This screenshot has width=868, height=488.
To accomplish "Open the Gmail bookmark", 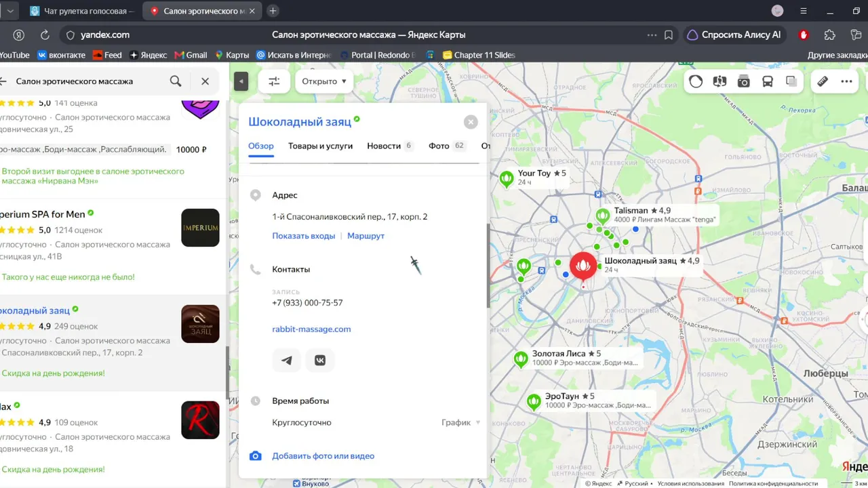I will point(191,55).
